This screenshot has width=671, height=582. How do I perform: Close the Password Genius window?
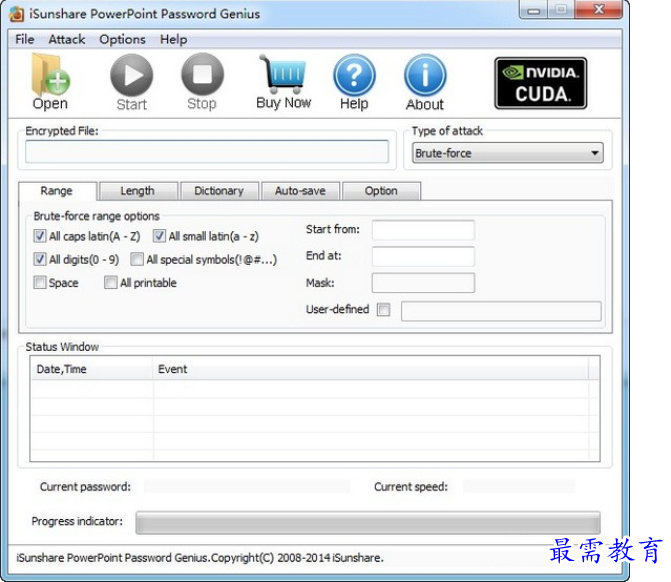(598, 9)
